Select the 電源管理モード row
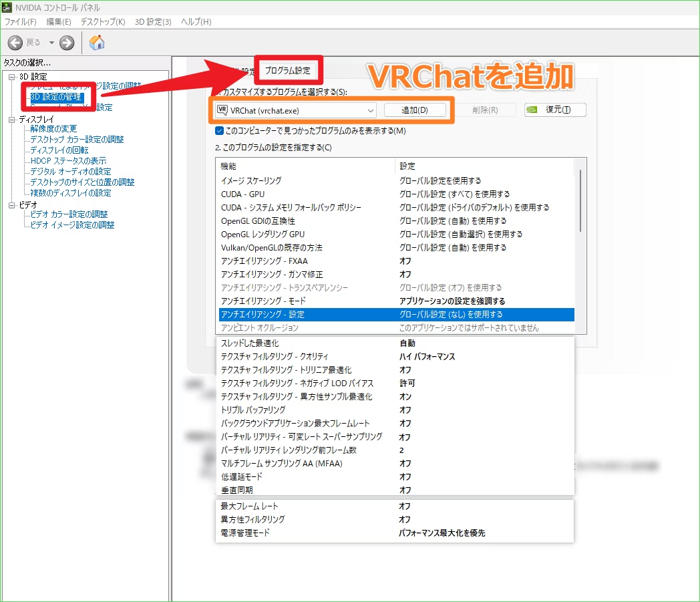The image size is (700, 602). point(397,533)
